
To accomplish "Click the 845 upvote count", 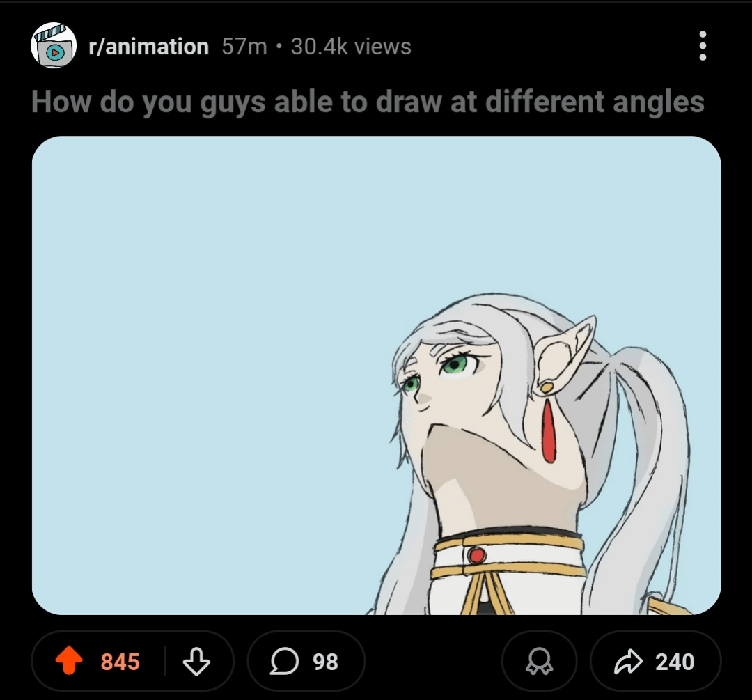I will click(x=120, y=662).
